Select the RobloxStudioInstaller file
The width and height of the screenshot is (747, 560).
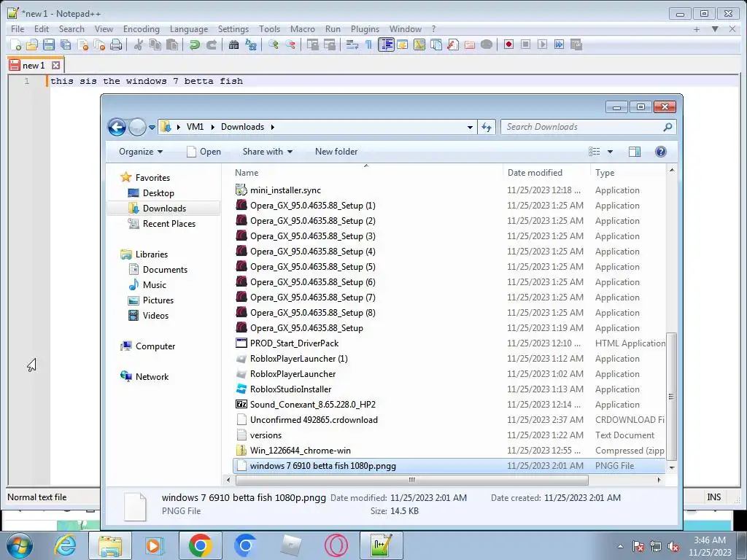[x=290, y=389]
